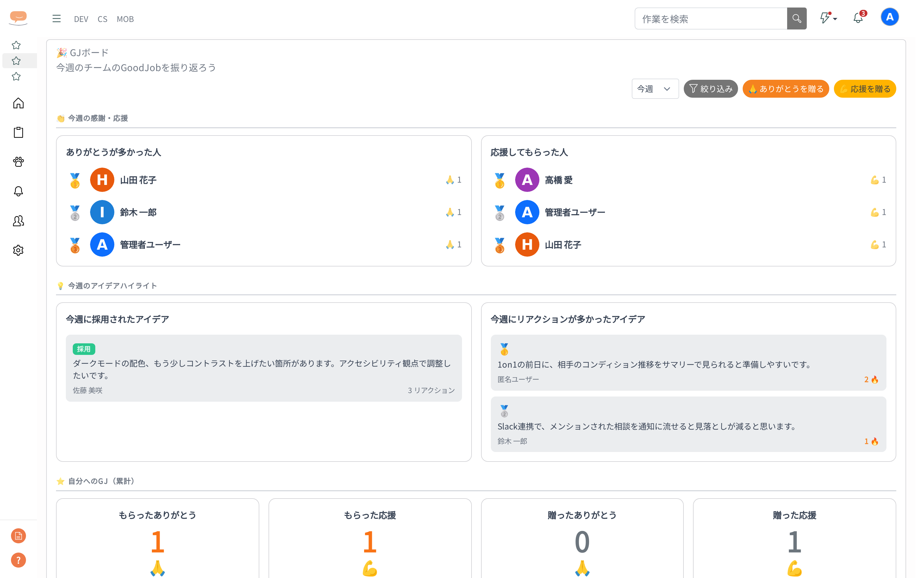The image size is (924, 578).
Task: Switch to the CS tab
Action: (x=102, y=19)
